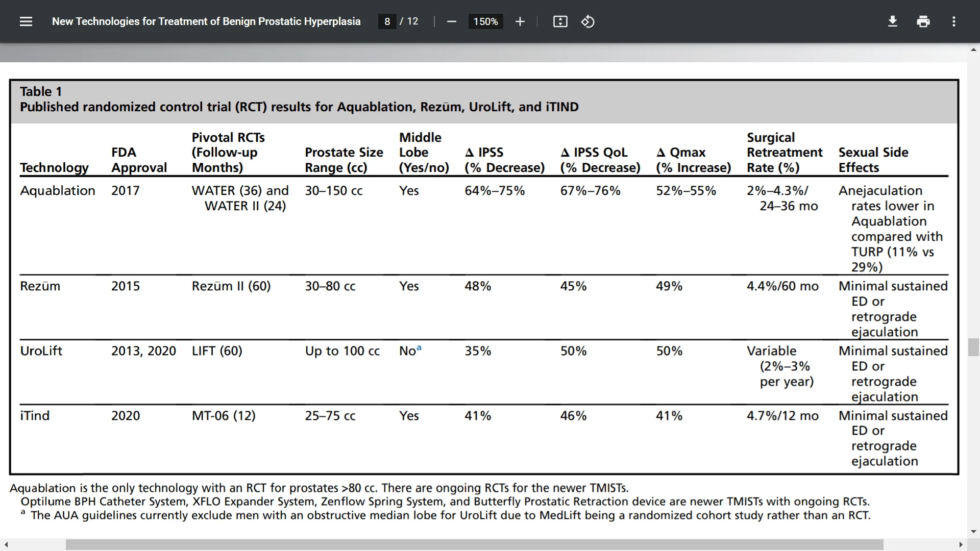Click the 'WATER (36) and WATER II (24)' cell
The width and height of the screenshot is (980, 551).
(240, 198)
